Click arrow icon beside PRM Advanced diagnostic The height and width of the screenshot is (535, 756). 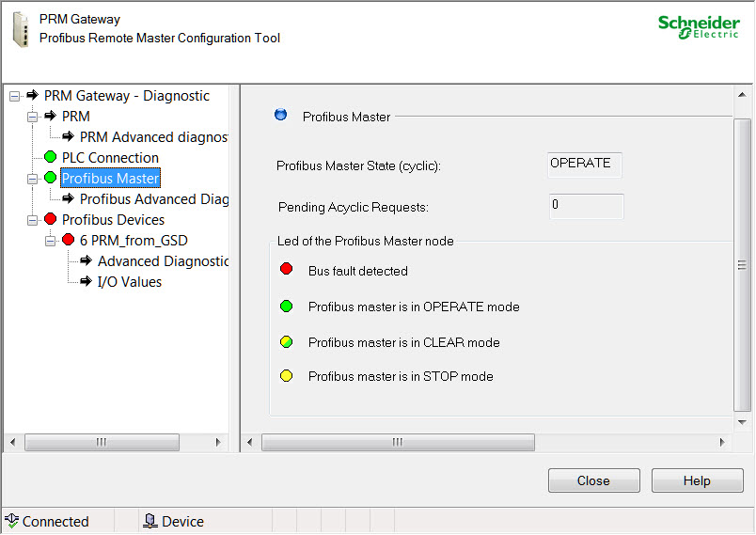point(68,136)
